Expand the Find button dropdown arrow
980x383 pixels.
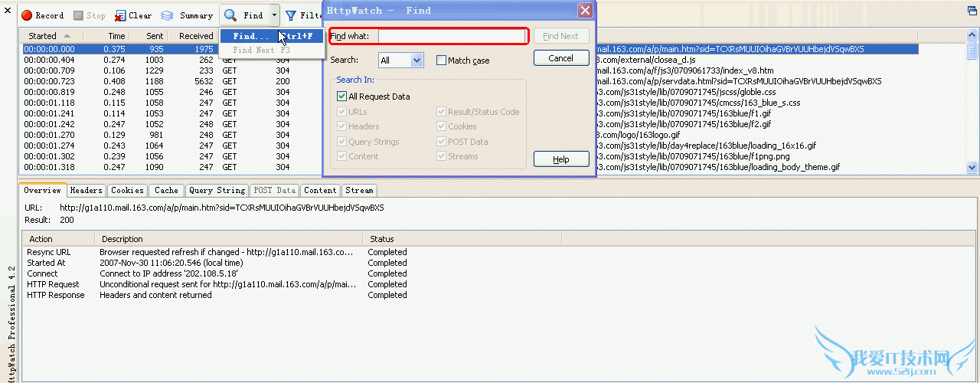click(x=274, y=15)
